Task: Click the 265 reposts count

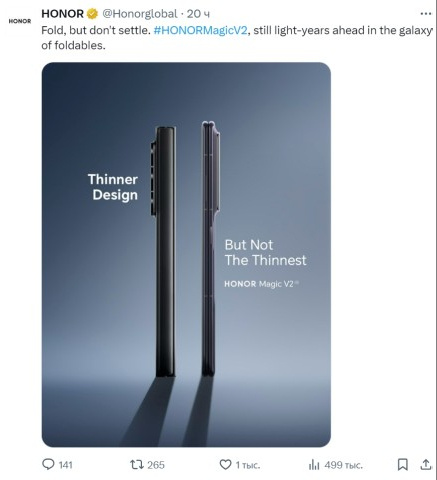Action: coord(156,465)
